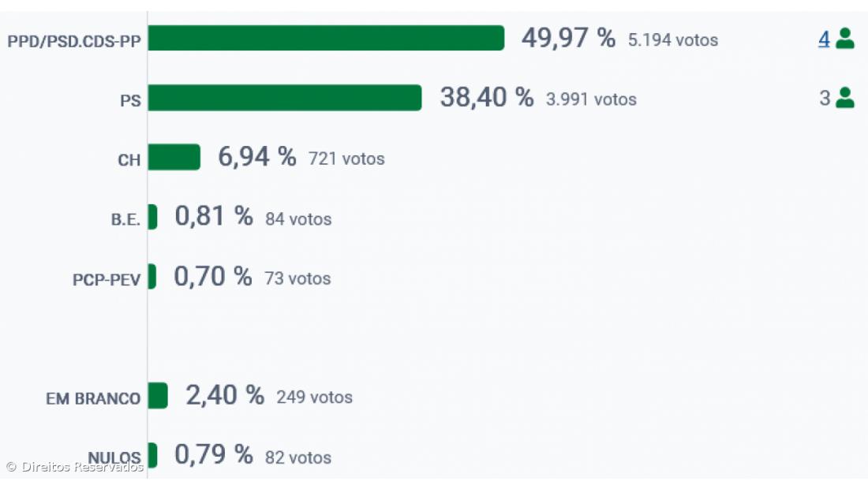868x489 pixels.
Task: Select the EM BRANCO result bar
Action: pyautogui.click(x=158, y=396)
